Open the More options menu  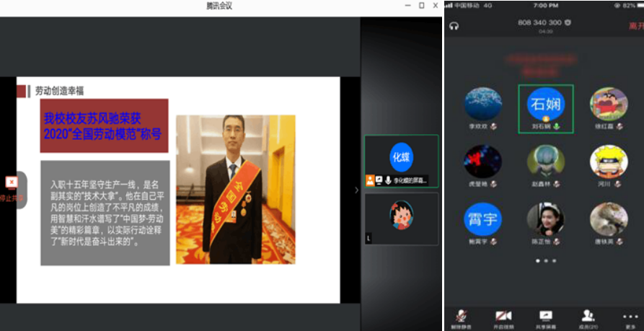(630, 316)
